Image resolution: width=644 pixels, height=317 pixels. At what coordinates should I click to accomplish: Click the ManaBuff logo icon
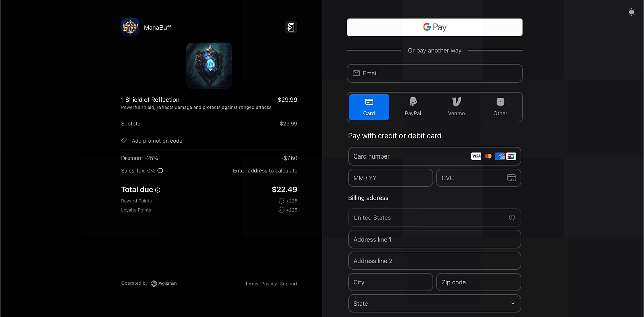[130, 27]
